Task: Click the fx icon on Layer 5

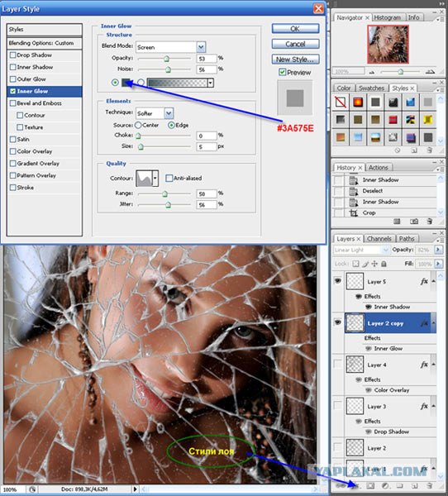Action: [x=424, y=281]
